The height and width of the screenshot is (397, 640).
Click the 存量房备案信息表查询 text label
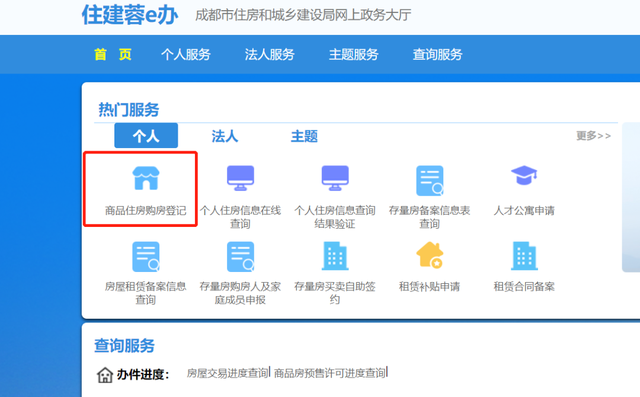click(429, 217)
